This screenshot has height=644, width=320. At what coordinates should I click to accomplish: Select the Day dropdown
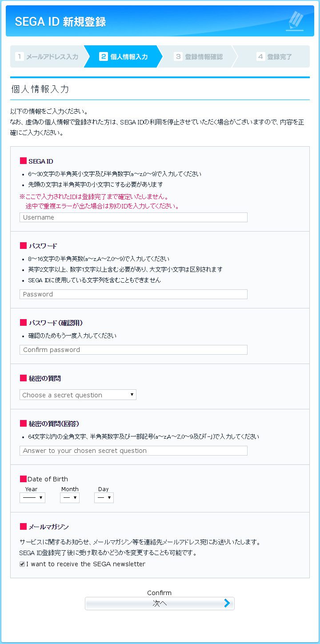104,498
